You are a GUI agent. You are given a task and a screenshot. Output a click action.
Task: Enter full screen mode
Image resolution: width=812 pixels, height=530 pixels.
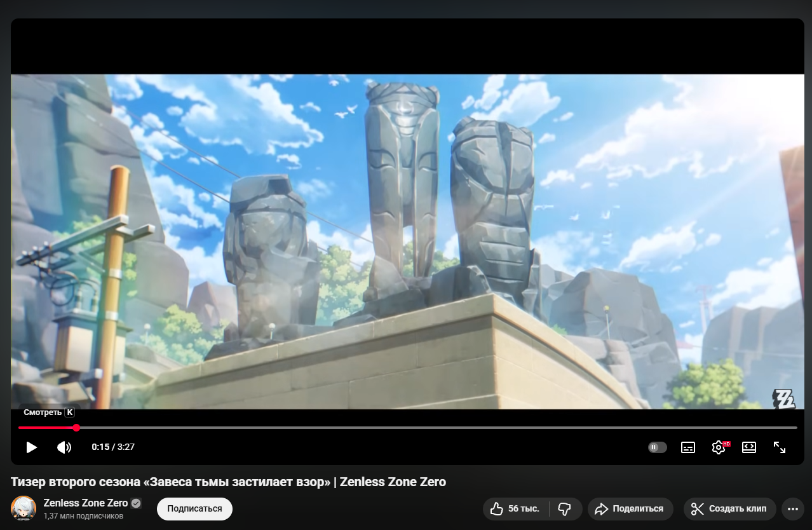pos(780,447)
